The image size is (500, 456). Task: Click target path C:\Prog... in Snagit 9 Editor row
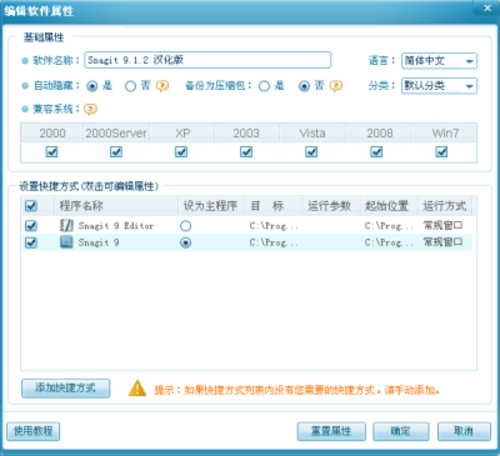pos(274,226)
